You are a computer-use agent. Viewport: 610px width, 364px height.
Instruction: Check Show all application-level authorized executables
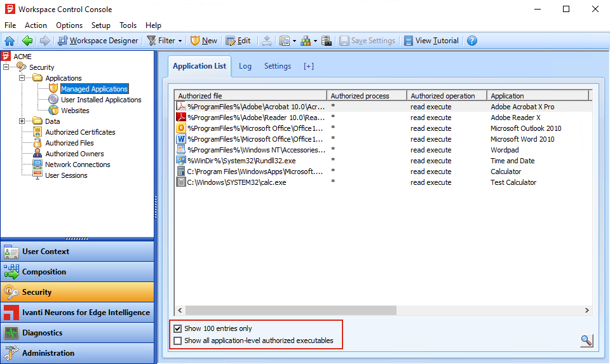pyautogui.click(x=178, y=340)
